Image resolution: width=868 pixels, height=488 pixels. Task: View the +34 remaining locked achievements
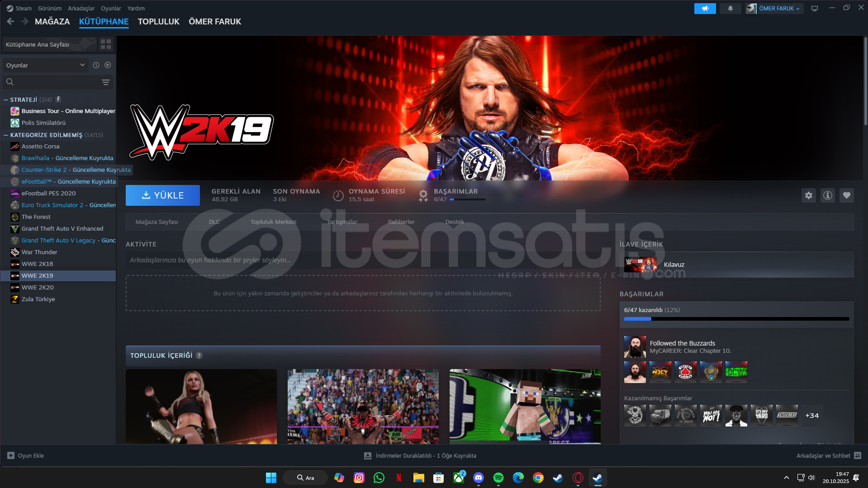(812, 416)
